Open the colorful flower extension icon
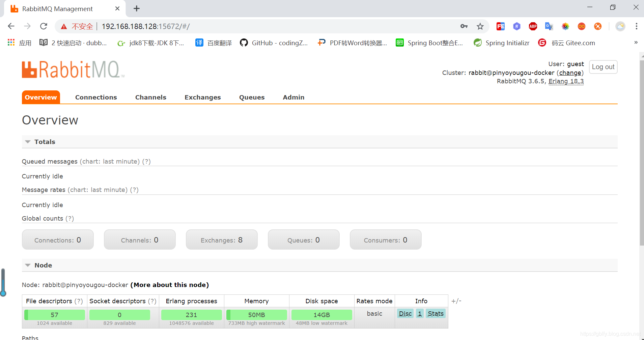The height and width of the screenshot is (340, 644). click(565, 26)
